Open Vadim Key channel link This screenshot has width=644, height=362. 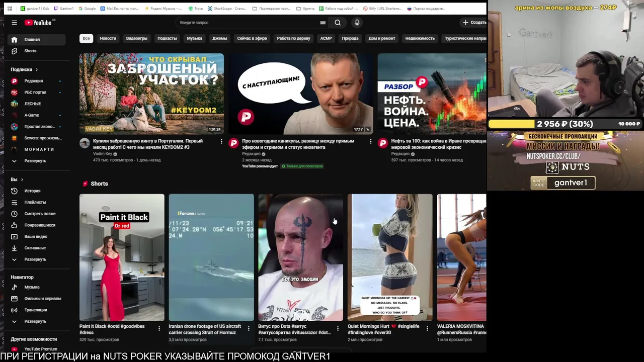[x=103, y=154]
